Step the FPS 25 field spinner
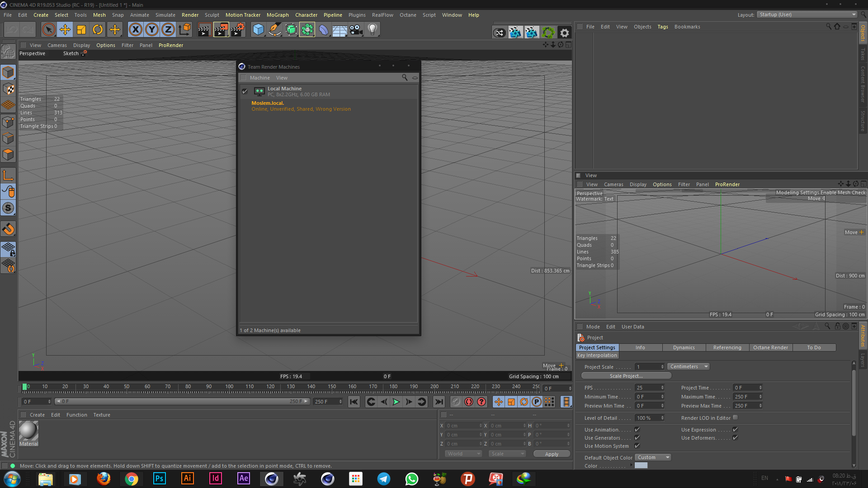 pos(662,388)
